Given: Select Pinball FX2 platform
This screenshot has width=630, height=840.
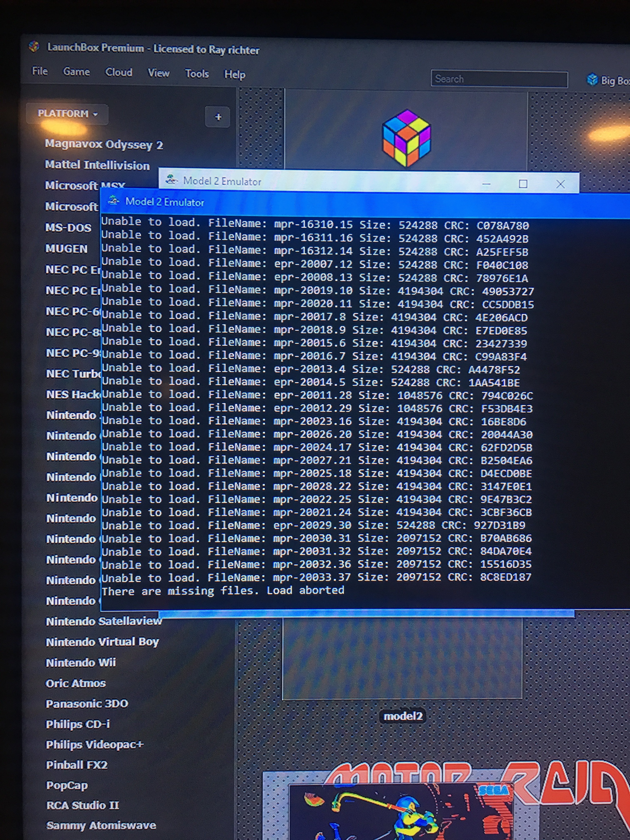Looking at the screenshot, I should click(x=77, y=765).
